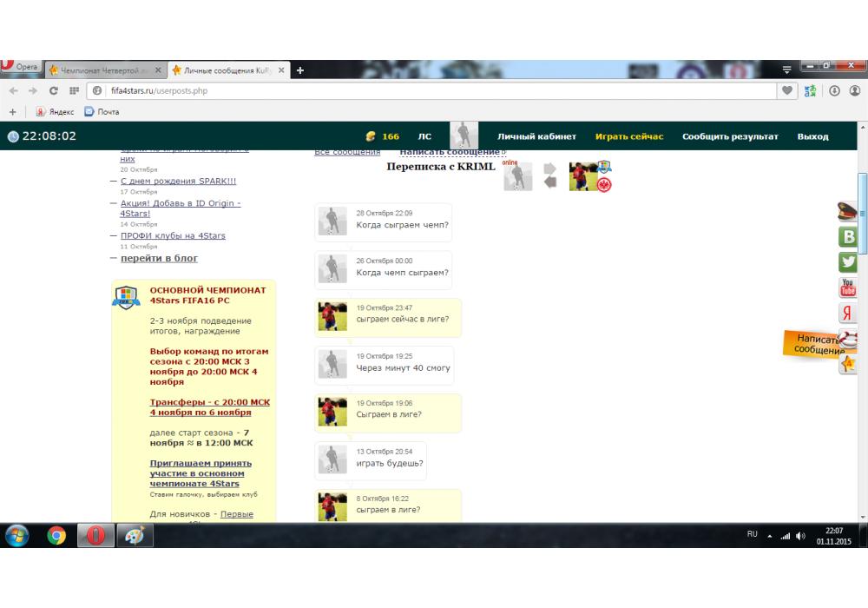Open the Личный кабинет menu item
This screenshot has height=608, width=868.
pyautogui.click(x=536, y=136)
